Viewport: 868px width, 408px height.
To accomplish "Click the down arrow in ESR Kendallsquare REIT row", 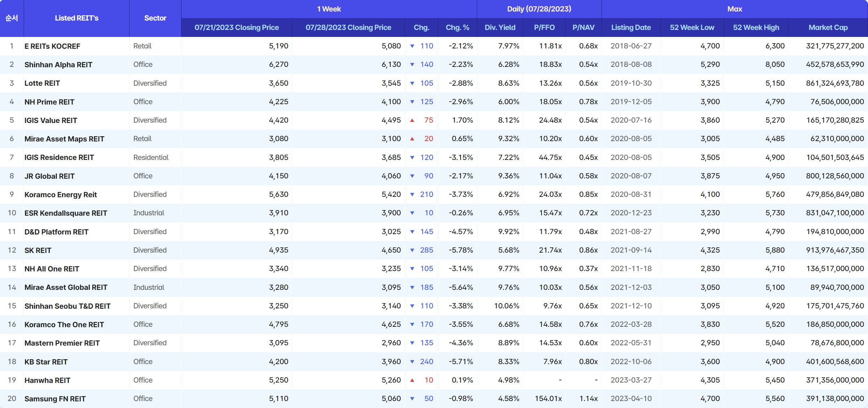I will [x=412, y=213].
